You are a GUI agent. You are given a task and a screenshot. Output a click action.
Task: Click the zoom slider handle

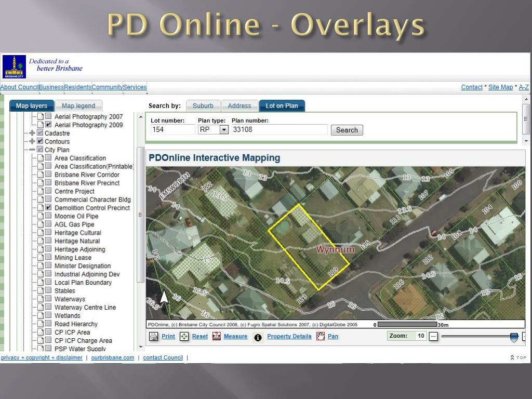[514, 337]
